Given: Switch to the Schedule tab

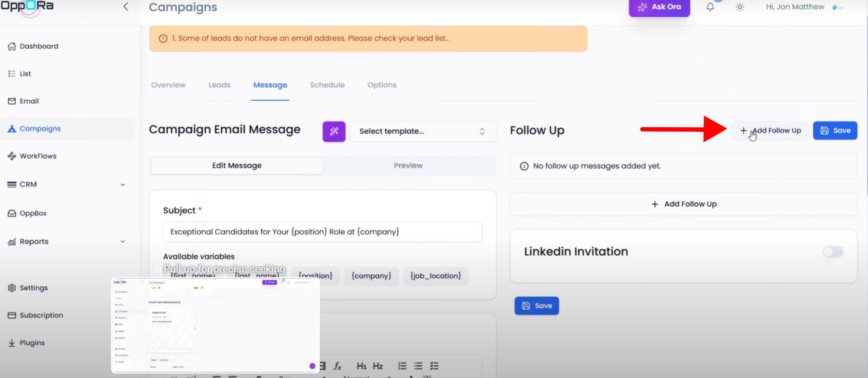Looking at the screenshot, I should coord(327,85).
